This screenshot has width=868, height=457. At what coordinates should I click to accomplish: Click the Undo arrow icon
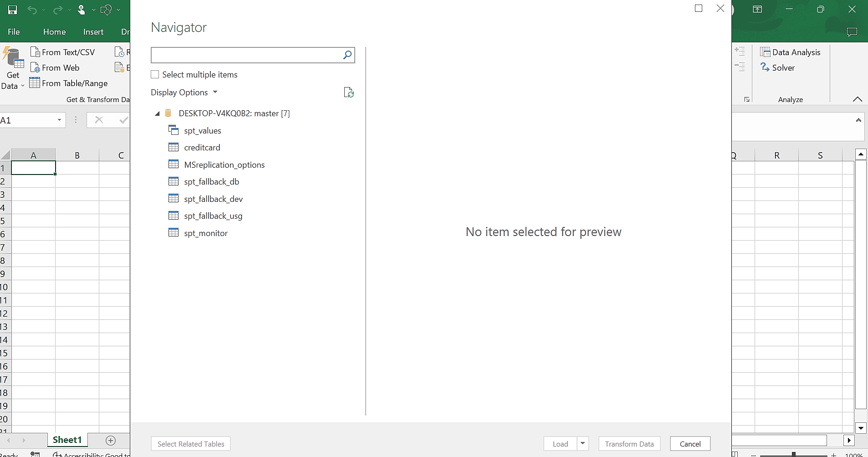(x=32, y=10)
